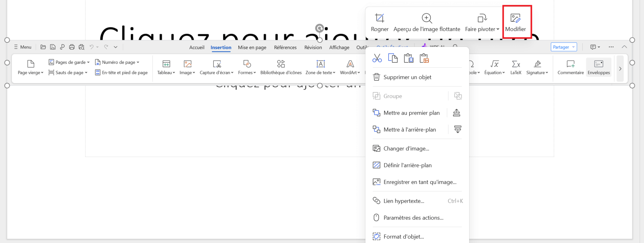Expand the Faire pivoter rotate options
Screen dimensions: 644x243
(482, 23)
